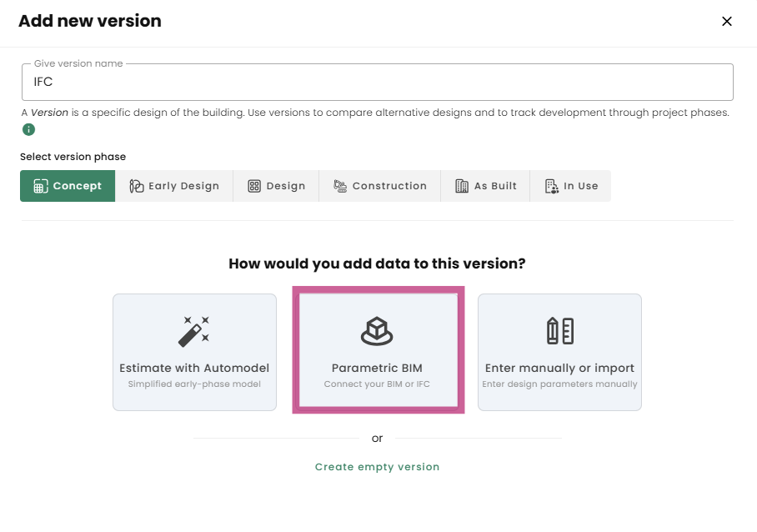Close the Add new version dialog

click(726, 22)
